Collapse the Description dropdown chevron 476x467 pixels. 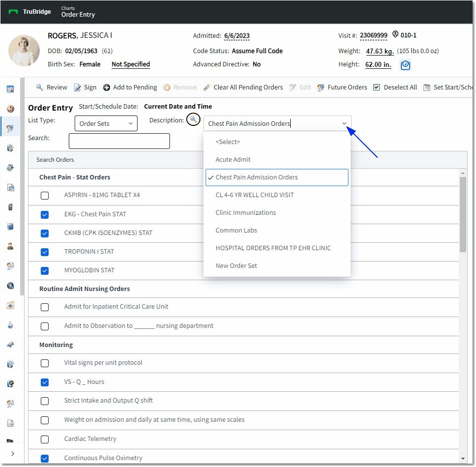(344, 123)
